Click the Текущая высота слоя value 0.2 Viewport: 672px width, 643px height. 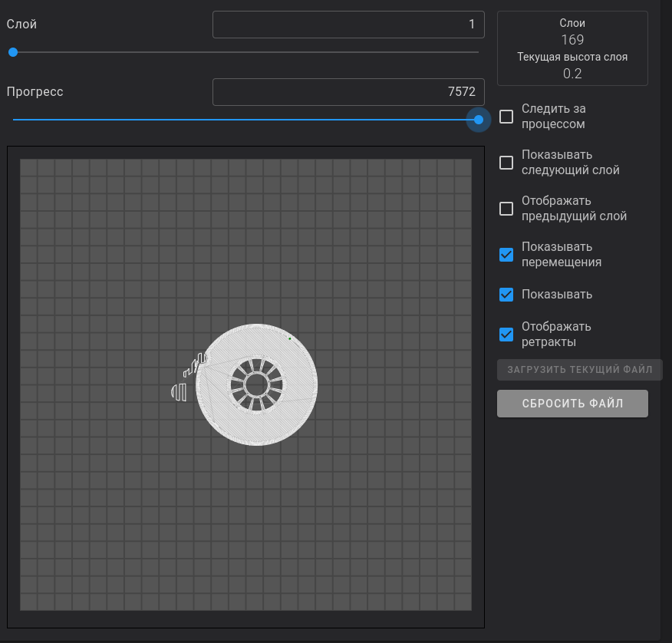[x=572, y=74]
